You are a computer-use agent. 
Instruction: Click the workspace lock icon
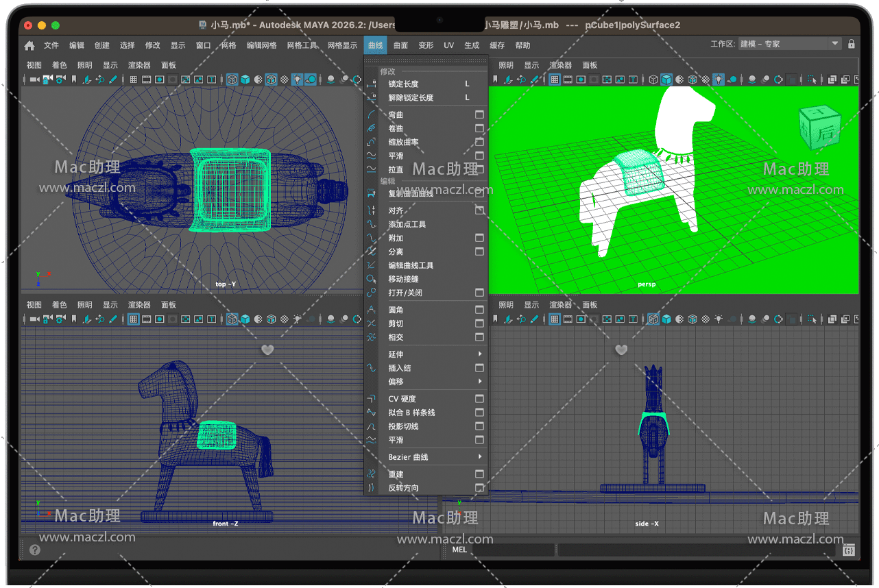pos(852,44)
